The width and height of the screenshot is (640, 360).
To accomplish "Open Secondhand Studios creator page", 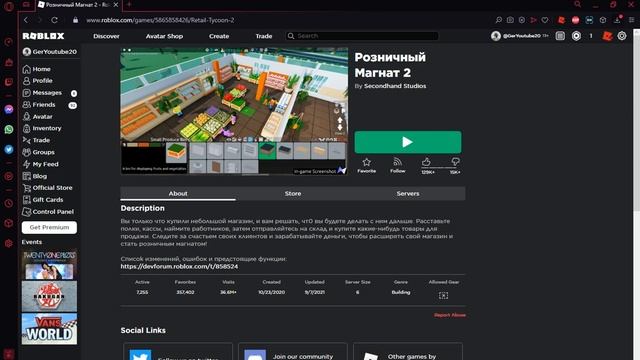I will (395, 86).
